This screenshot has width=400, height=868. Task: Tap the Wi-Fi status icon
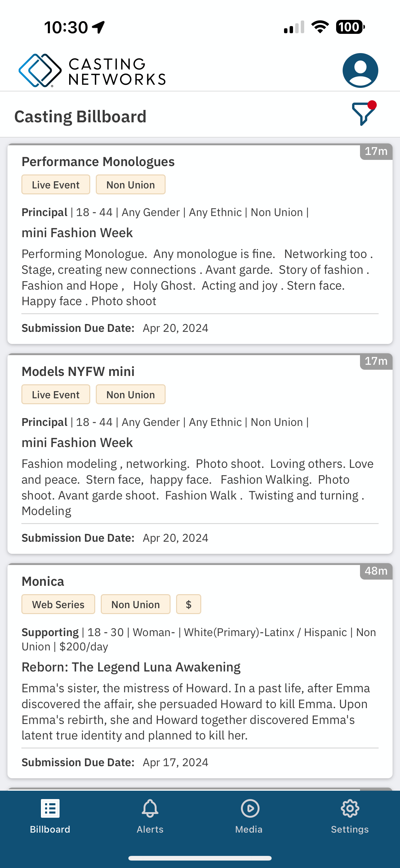pyautogui.click(x=320, y=27)
